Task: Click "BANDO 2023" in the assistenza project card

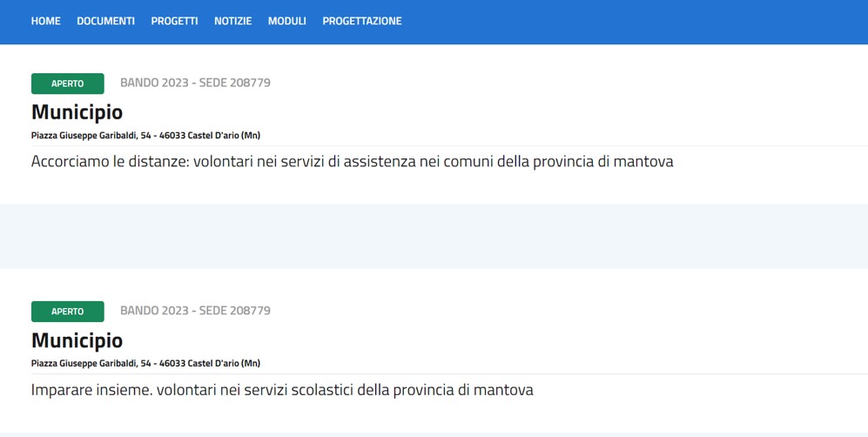Action: point(152,84)
